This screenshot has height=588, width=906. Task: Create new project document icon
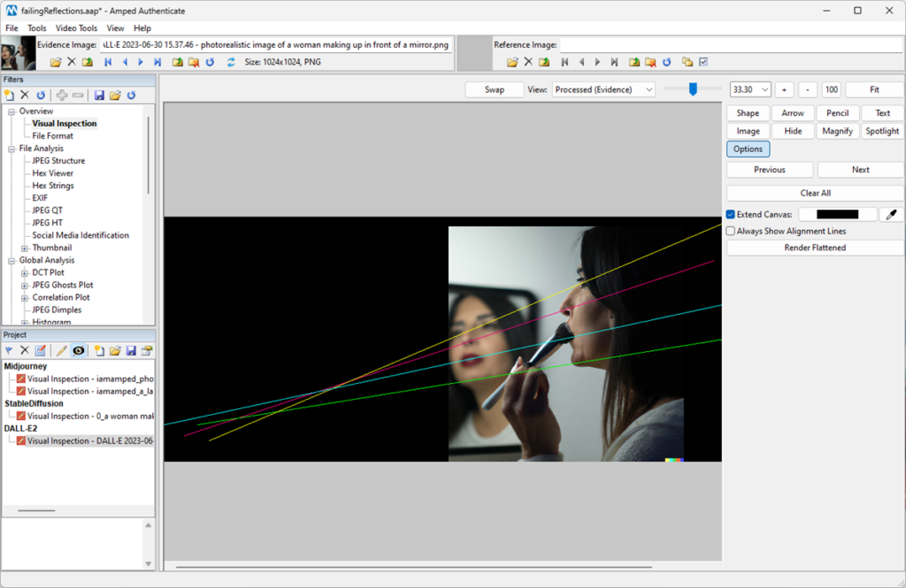coord(99,351)
